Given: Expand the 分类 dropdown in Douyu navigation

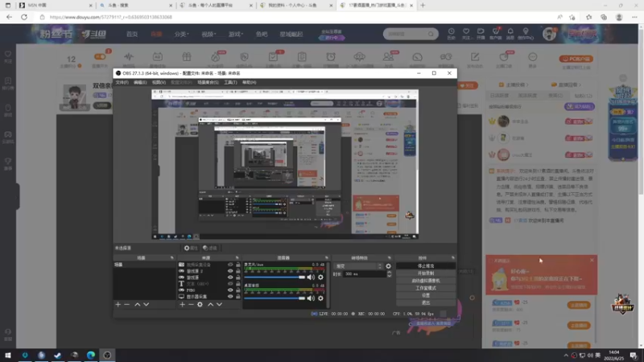Looking at the screenshot, I should [181, 34].
